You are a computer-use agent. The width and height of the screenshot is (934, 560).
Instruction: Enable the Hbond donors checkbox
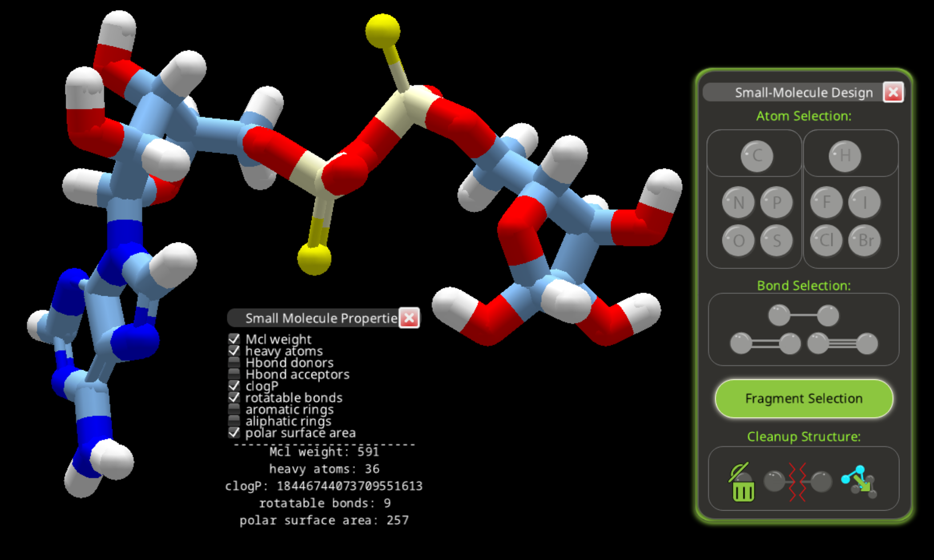click(234, 363)
